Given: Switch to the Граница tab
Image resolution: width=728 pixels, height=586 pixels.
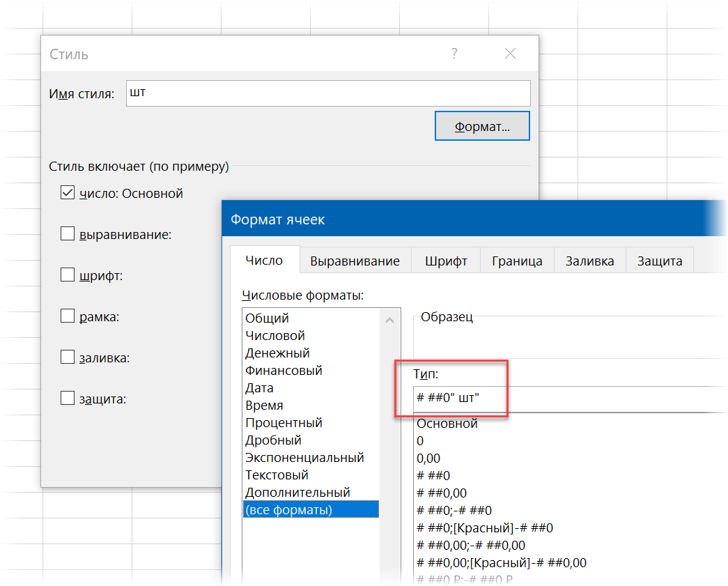Looking at the screenshot, I should coord(517,261).
